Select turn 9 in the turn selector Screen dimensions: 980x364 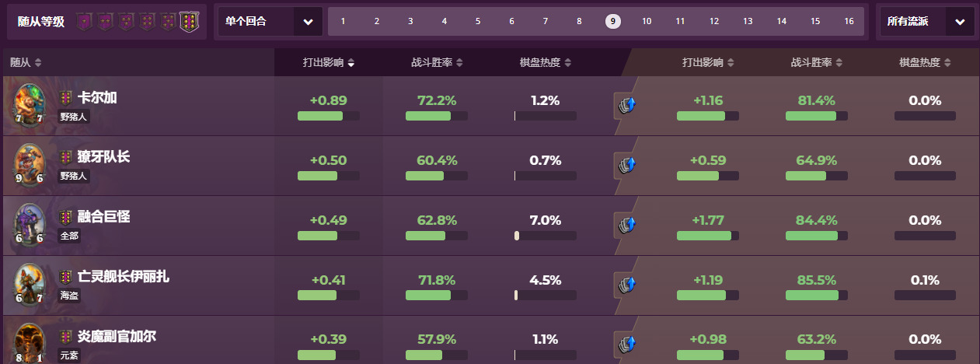tap(613, 21)
